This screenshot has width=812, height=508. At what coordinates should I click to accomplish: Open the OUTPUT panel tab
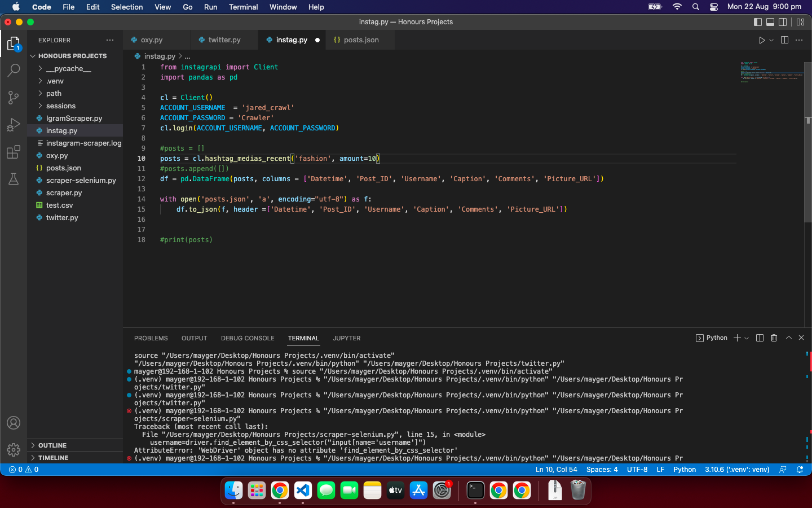(x=195, y=338)
